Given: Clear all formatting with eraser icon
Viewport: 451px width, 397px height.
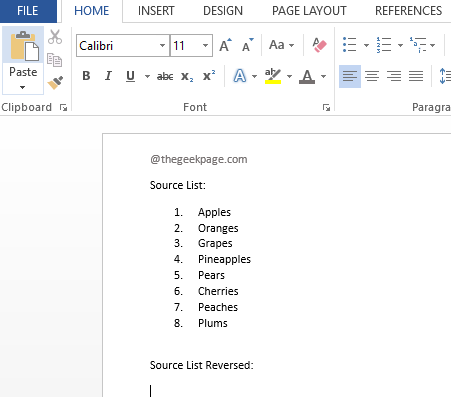Looking at the screenshot, I should 319,45.
